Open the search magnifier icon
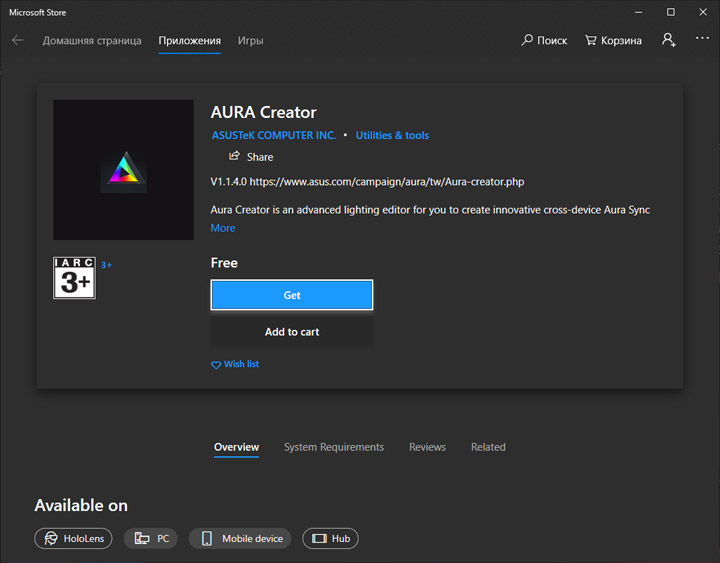This screenshot has height=563, width=720. coord(527,40)
